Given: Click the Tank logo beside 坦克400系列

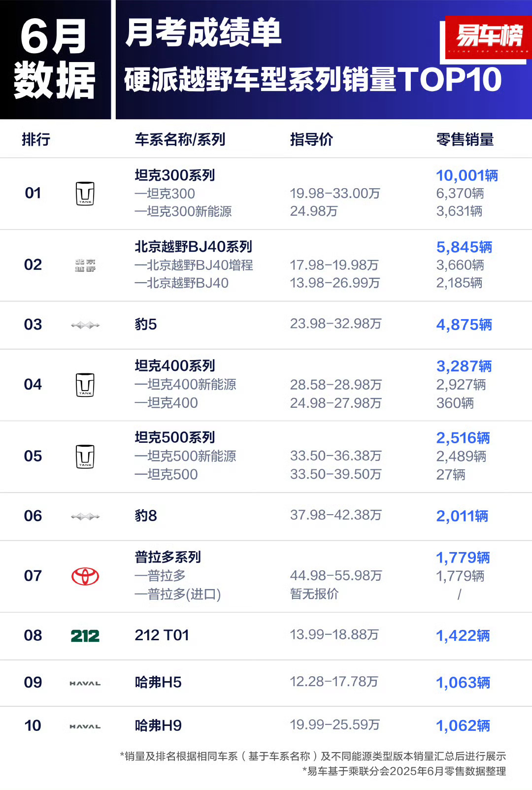Looking at the screenshot, I should click(85, 385).
